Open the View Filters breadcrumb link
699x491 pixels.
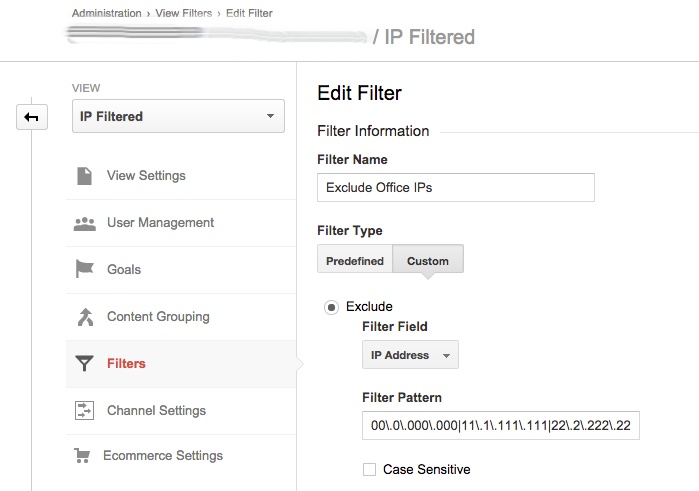183,13
